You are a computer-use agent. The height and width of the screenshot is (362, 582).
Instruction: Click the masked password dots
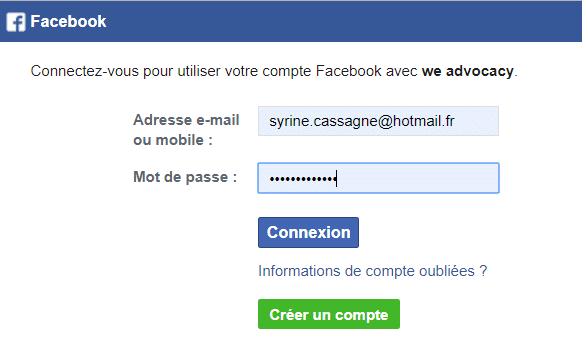pyautogui.click(x=303, y=179)
